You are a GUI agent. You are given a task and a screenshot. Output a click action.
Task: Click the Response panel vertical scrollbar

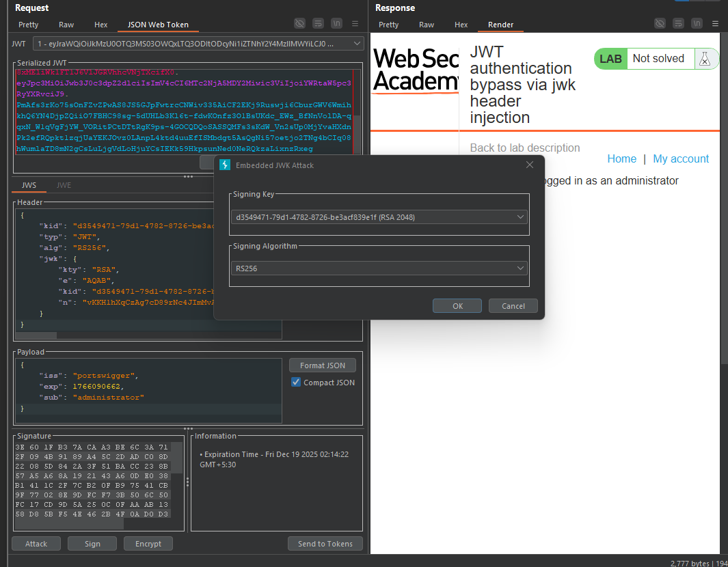point(724,199)
